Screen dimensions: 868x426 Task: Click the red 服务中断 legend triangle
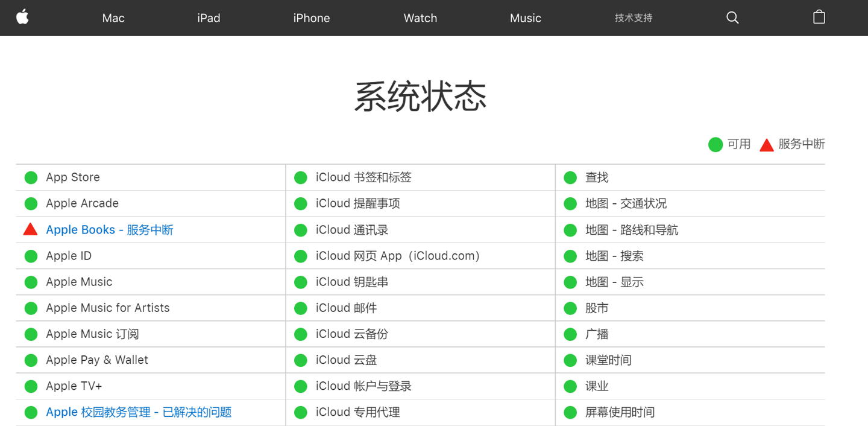click(x=767, y=145)
